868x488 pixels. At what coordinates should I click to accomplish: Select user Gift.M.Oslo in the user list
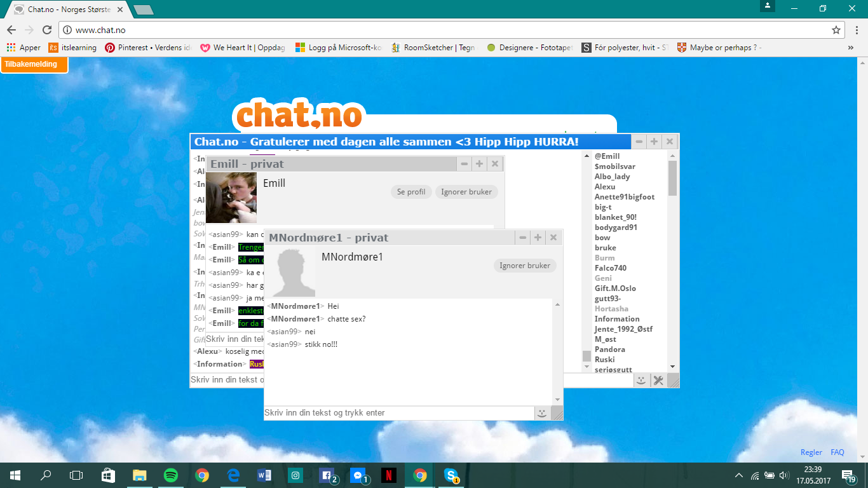point(615,288)
